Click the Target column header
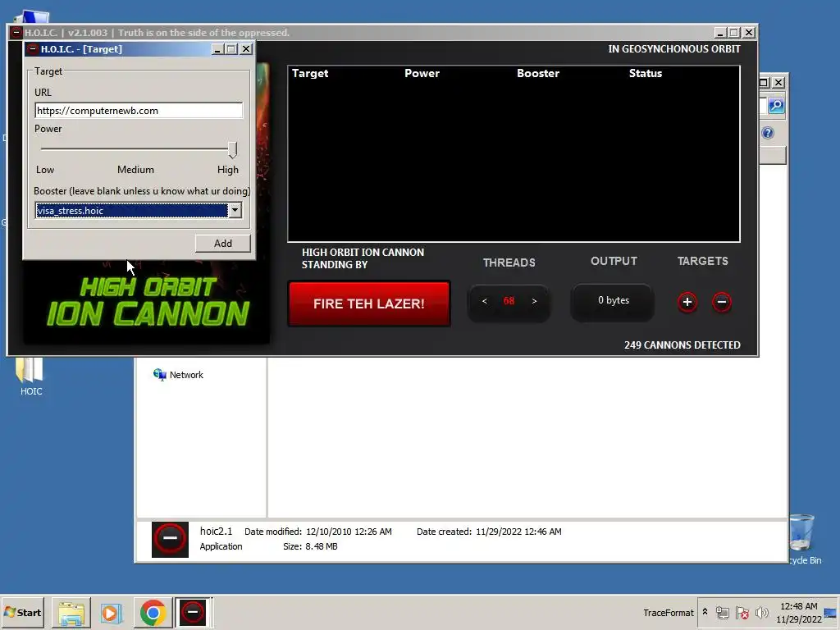Image resolution: width=840 pixels, height=630 pixels. [x=310, y=73]
